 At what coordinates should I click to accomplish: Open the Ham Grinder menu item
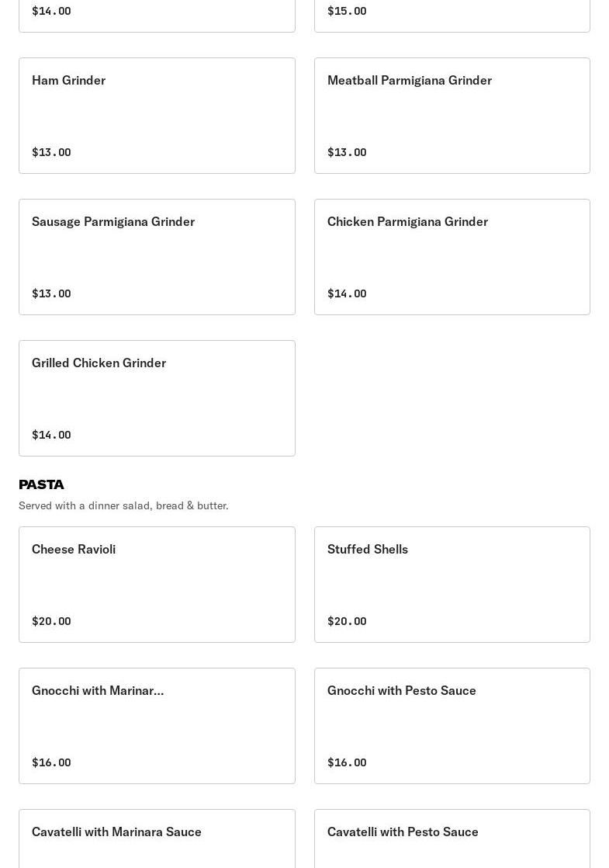point(157,116)
